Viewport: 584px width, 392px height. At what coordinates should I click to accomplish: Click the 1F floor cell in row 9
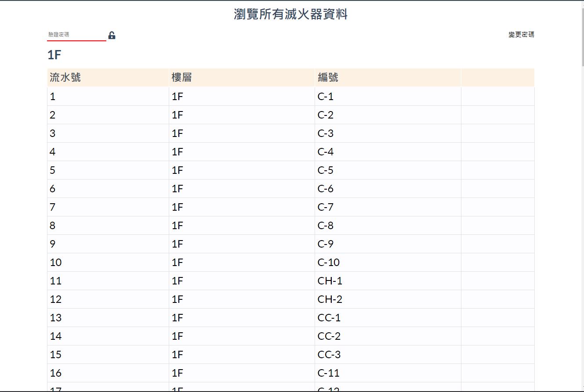178,244
